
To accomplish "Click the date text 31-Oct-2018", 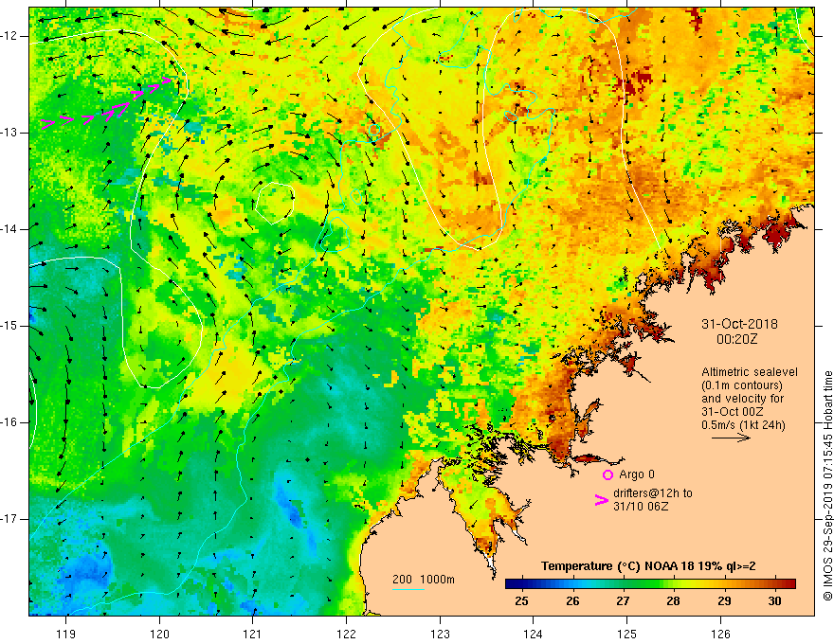I will click(x=739, y=324).
